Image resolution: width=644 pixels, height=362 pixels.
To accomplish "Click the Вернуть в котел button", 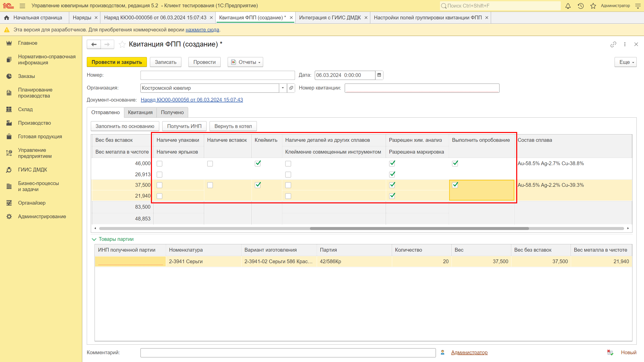I will [x=233, y=126].
